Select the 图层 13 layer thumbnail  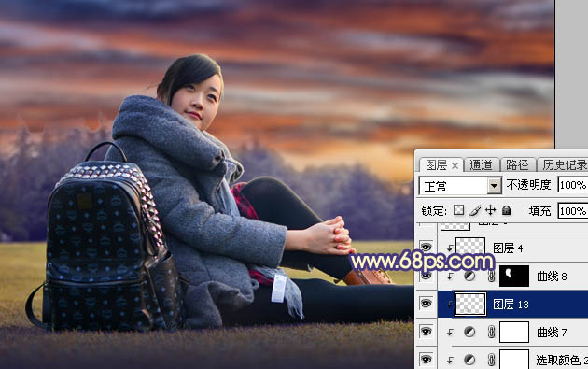coord(469,304)
